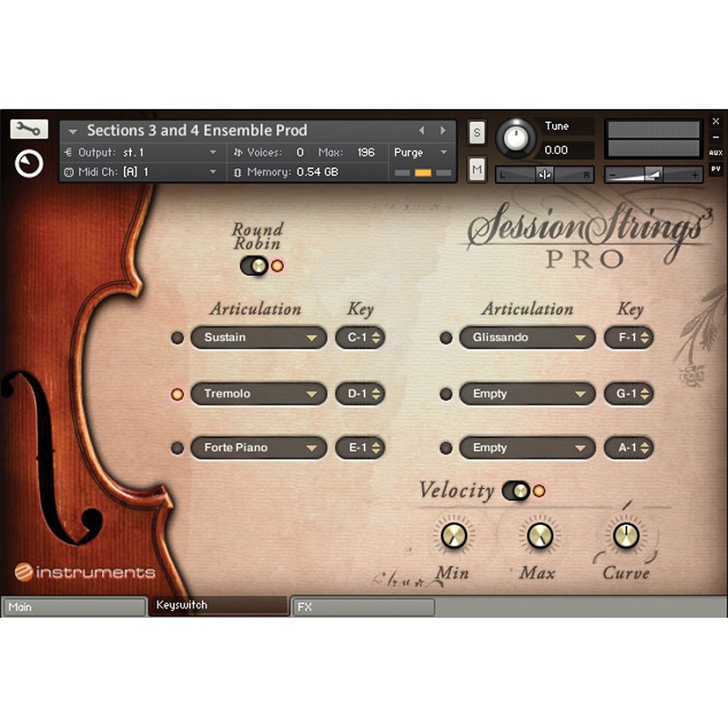Image resolution: width=728 pixels, height=728 pixels.
Task: Open the Glissando articulation dropdown
Action: coord(527,338)
